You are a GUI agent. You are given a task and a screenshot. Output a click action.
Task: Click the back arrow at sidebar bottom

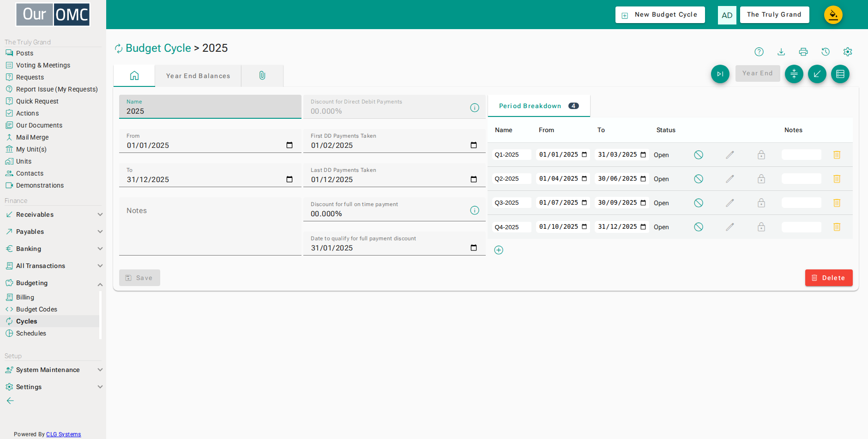pos(10,401)
